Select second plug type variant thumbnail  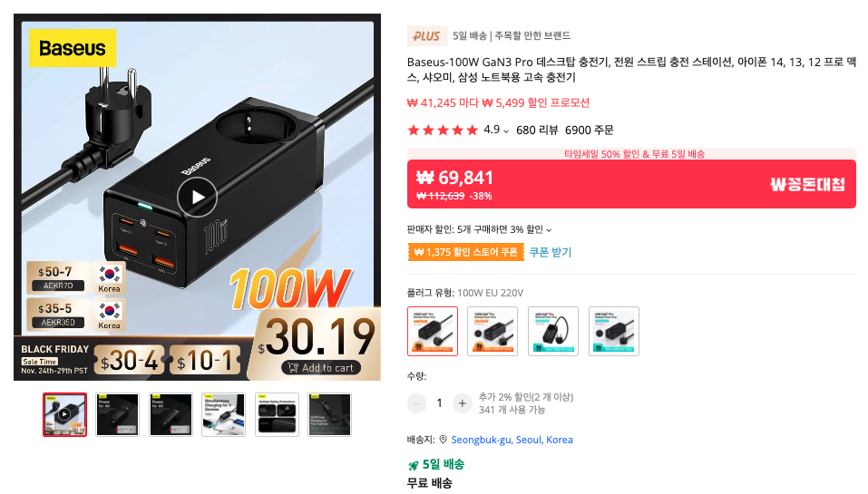pyautogui.click(x=493, y=331)
